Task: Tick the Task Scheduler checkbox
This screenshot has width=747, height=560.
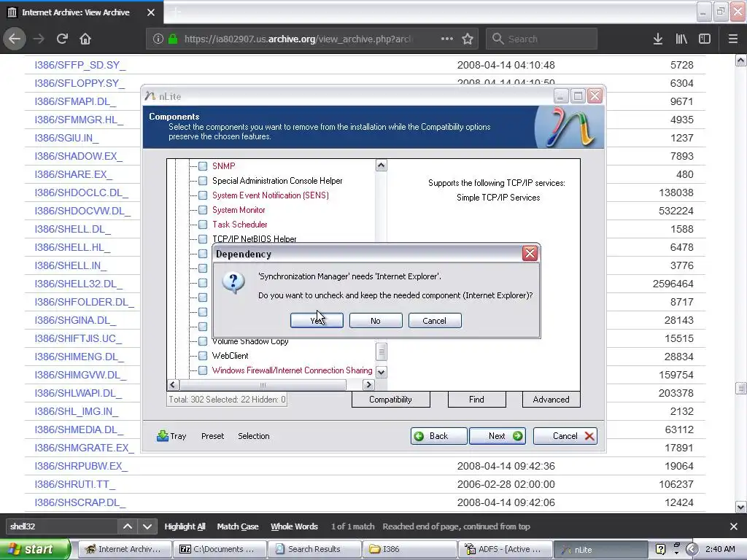Action: coord(203,225)
